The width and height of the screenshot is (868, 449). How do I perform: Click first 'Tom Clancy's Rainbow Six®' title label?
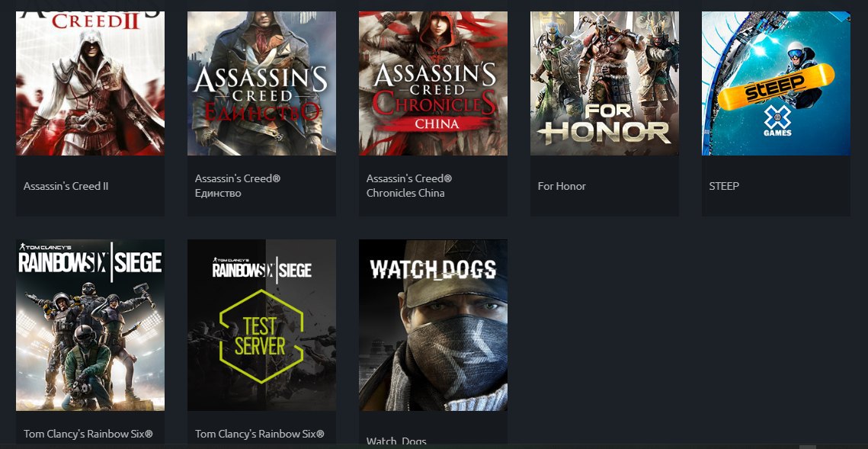pyautogui.click(x=88, y=434)
